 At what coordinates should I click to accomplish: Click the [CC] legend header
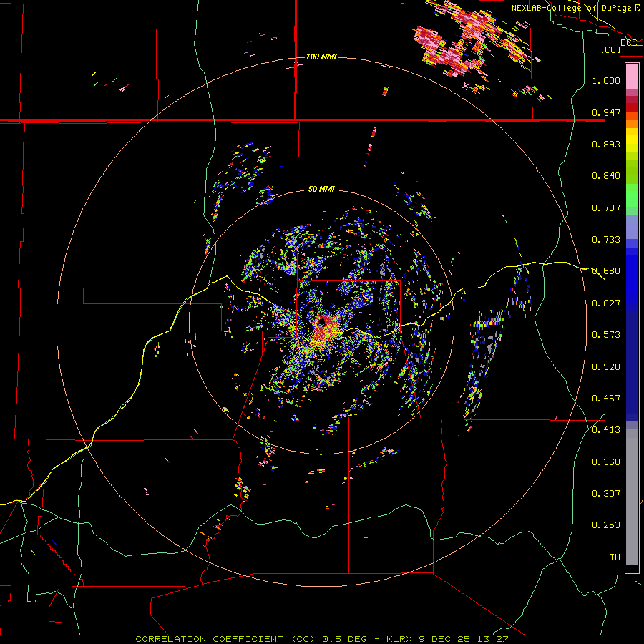point(610,49)
